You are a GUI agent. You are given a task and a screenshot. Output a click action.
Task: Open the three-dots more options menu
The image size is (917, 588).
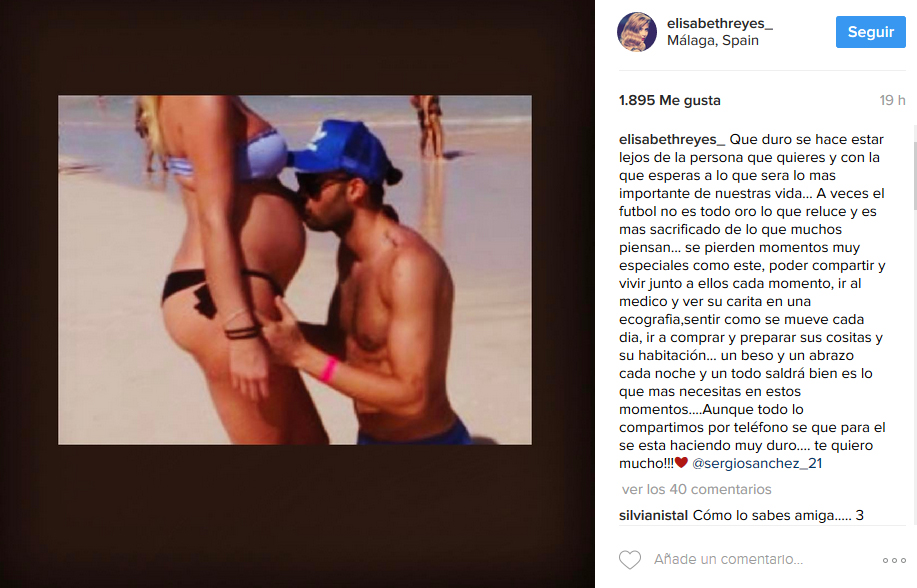click(894, 561)
